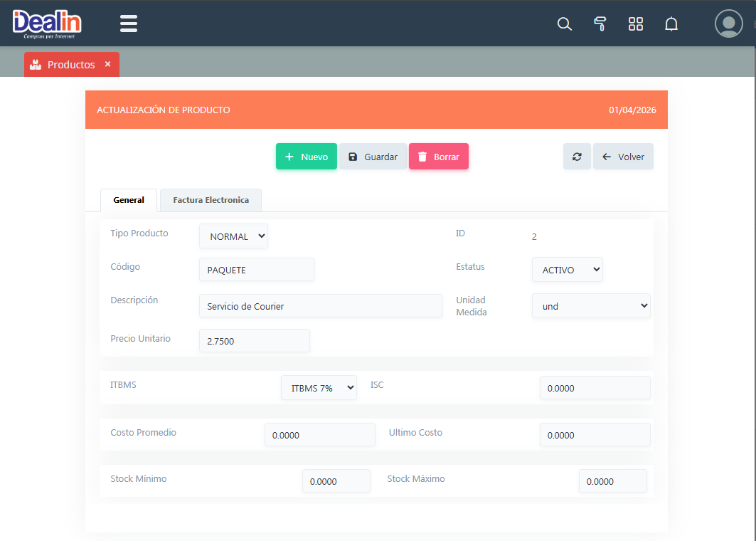Create a new product with Nuevo
Viewport: 756px width, 541px height.
tap(306, 157)
